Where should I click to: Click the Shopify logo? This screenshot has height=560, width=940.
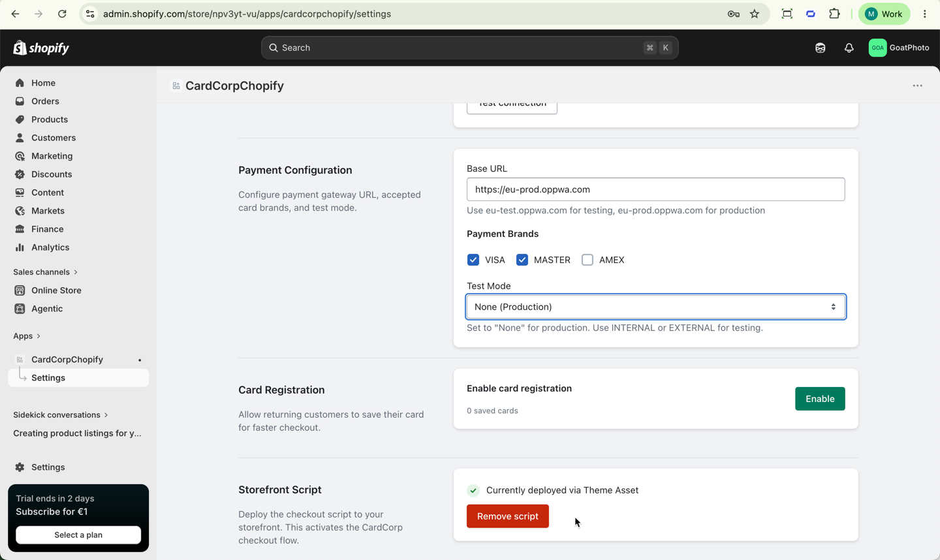(x=41, y=48)
